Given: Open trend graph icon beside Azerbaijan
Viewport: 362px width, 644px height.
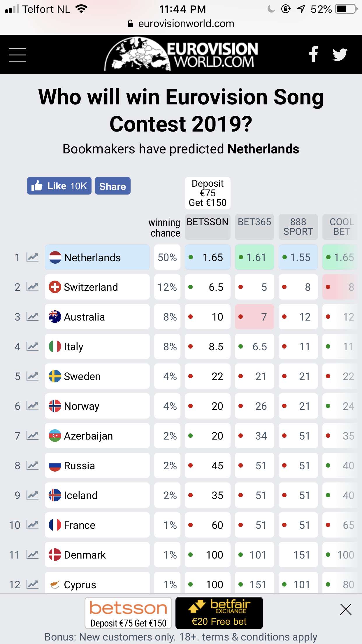Looking at the screenshot, I should [32, 436].
